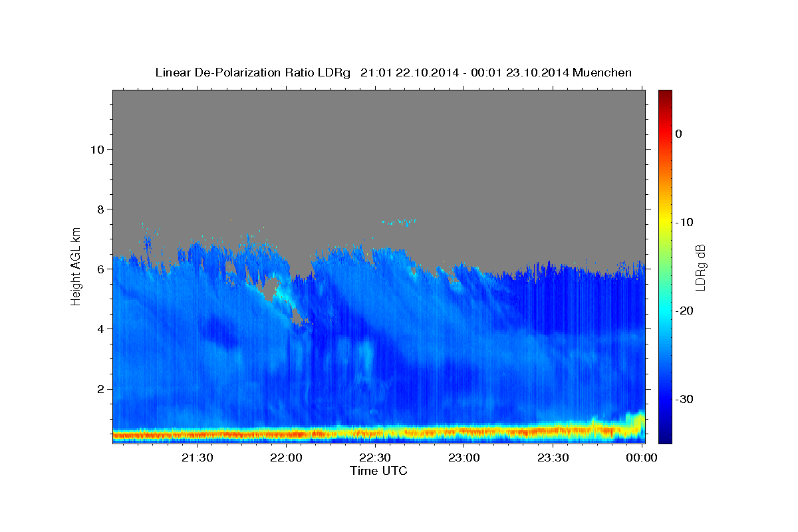
Task: Click the '22:00' time axis label
Action: [x=287, y=458]
